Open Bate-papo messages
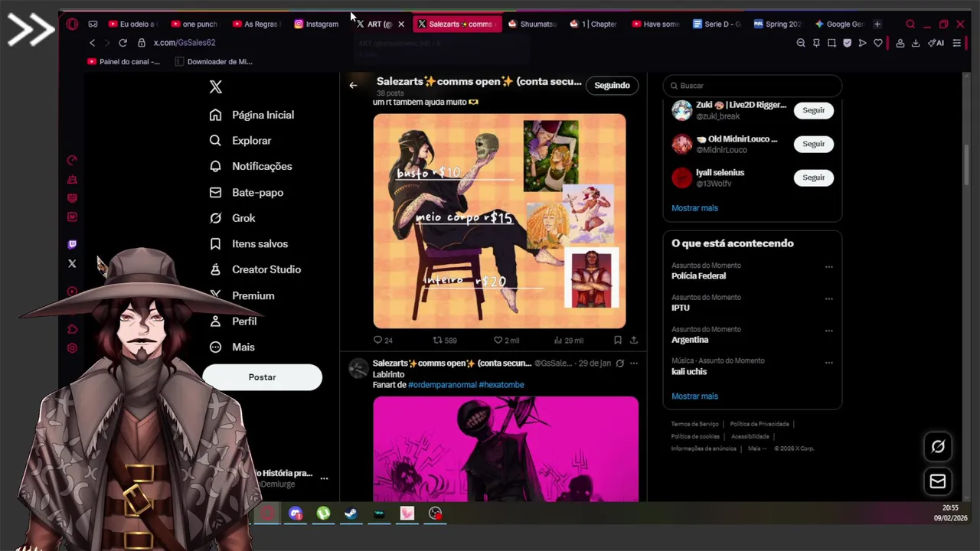The image size is (980, 551). point(247,192)
